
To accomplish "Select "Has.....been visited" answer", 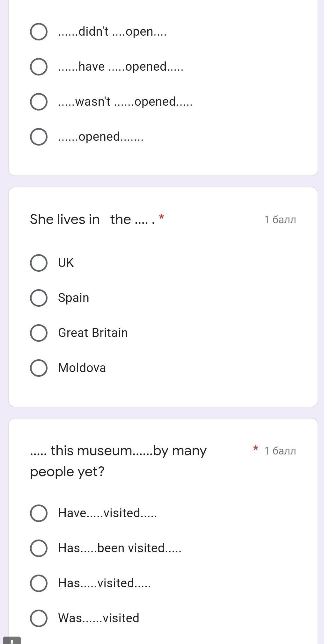I will pos(39,548).
